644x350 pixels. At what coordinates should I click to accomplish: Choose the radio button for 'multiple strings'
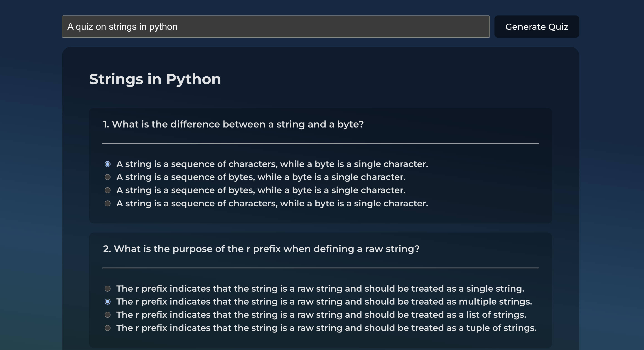(108, 302)
